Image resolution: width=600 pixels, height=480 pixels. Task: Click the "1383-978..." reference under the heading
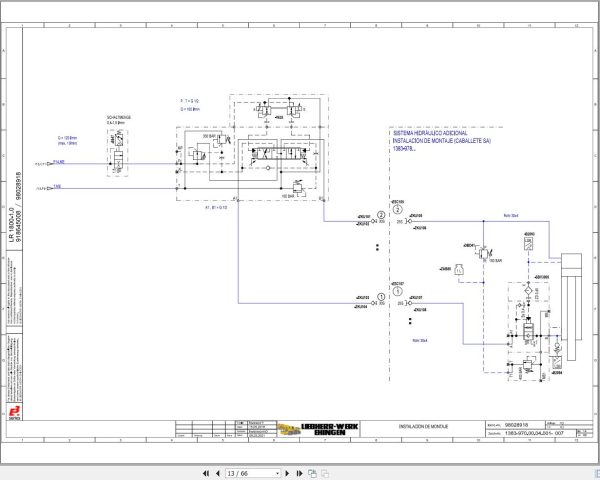click(x=404, y=149)
